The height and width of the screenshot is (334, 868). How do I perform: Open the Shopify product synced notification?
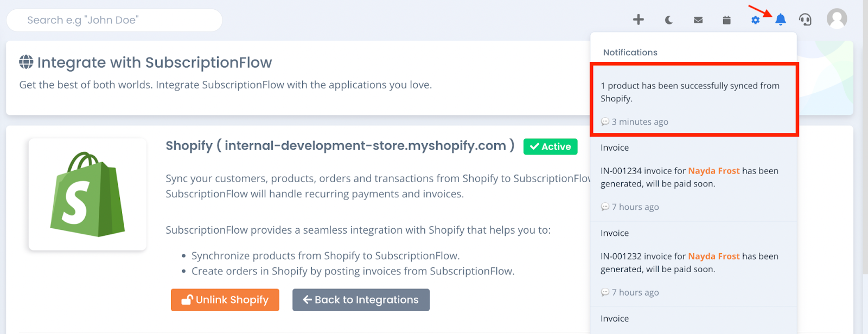click(694, 99)
